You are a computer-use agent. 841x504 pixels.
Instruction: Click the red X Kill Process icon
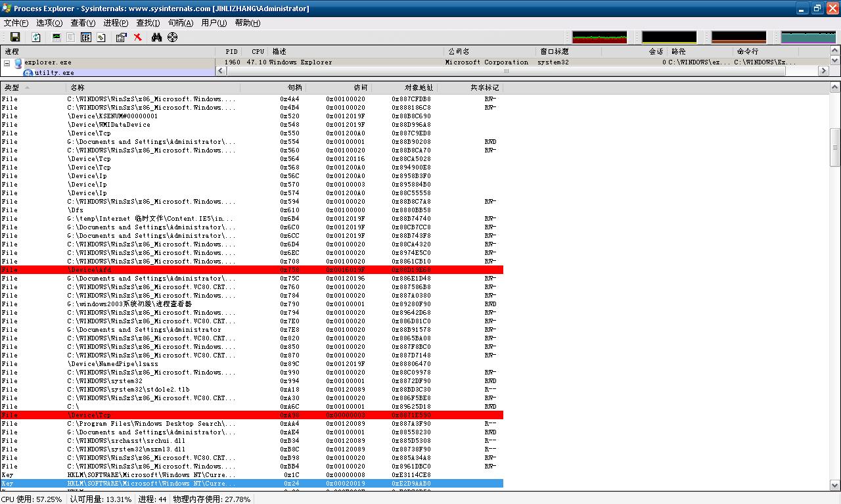[x=138, y=37]
